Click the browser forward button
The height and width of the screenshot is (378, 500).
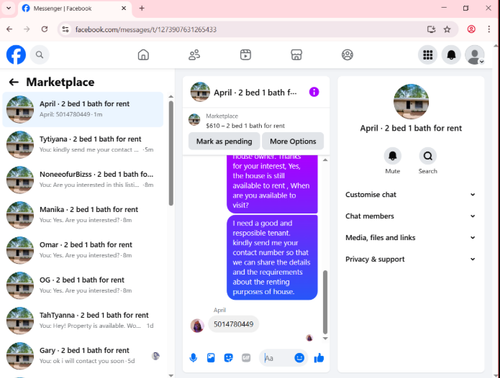(27, 29)
